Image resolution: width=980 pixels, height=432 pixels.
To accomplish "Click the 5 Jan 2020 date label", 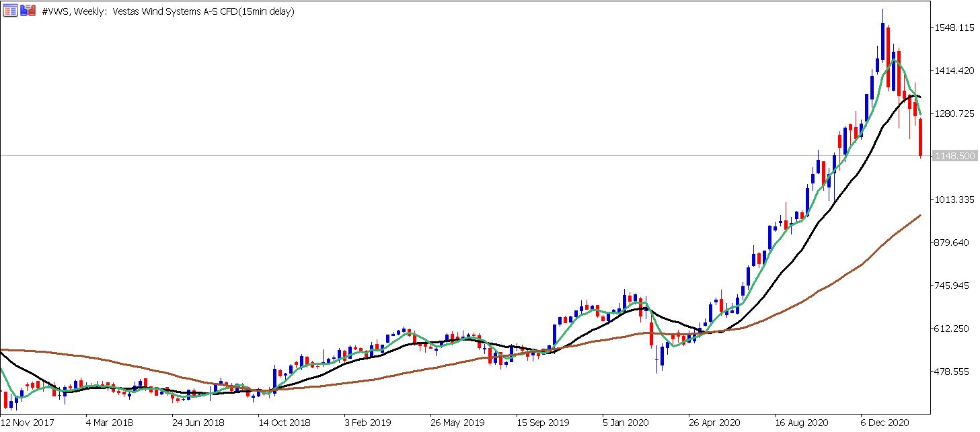I will 626,423.
